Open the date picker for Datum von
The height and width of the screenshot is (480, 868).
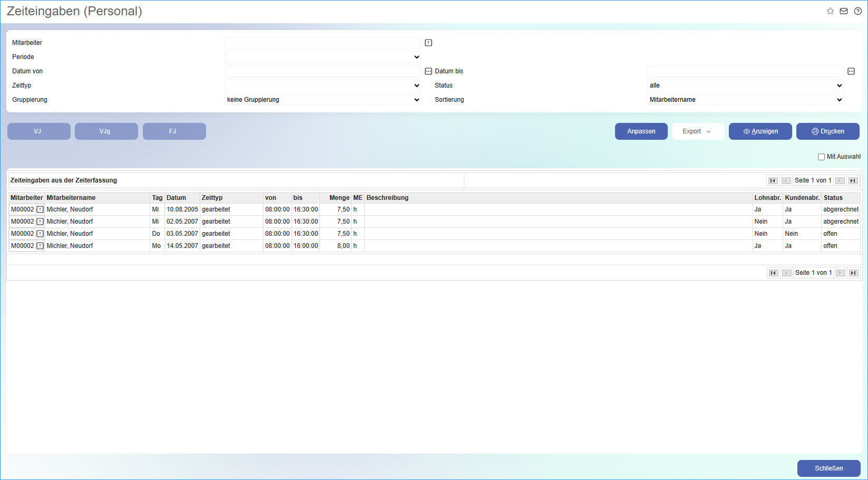428,71
